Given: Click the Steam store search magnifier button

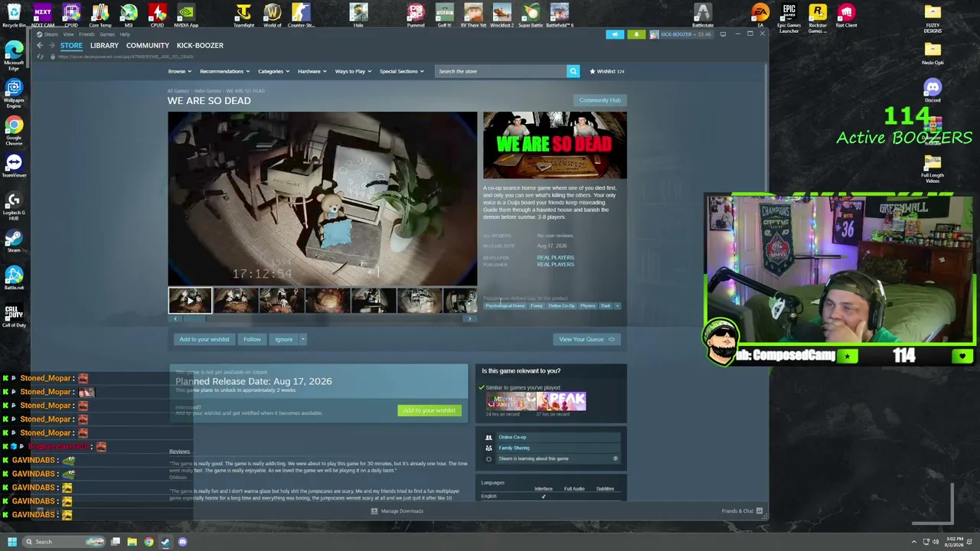Looking at the screenshot, I should tap(573, 71).
